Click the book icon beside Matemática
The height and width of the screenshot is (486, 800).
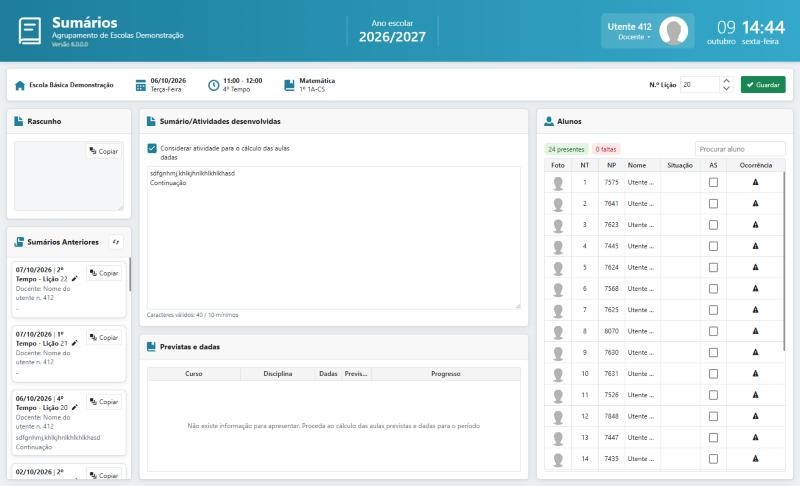coord(289,85)
